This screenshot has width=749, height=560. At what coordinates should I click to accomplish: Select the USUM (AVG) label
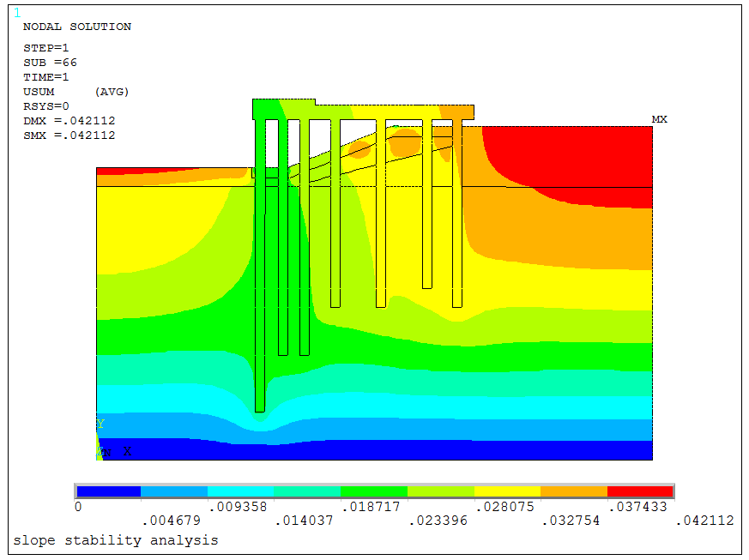(x=76, y=91)
